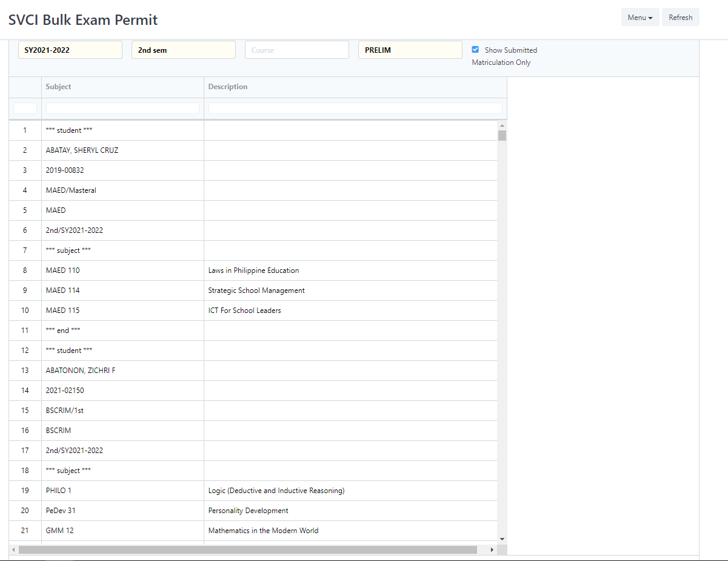Viewport: 728px width, 561px height.
Task: Select the PeDev 31 subject cell
Action: pyautogui.click(x=123, y=511)
